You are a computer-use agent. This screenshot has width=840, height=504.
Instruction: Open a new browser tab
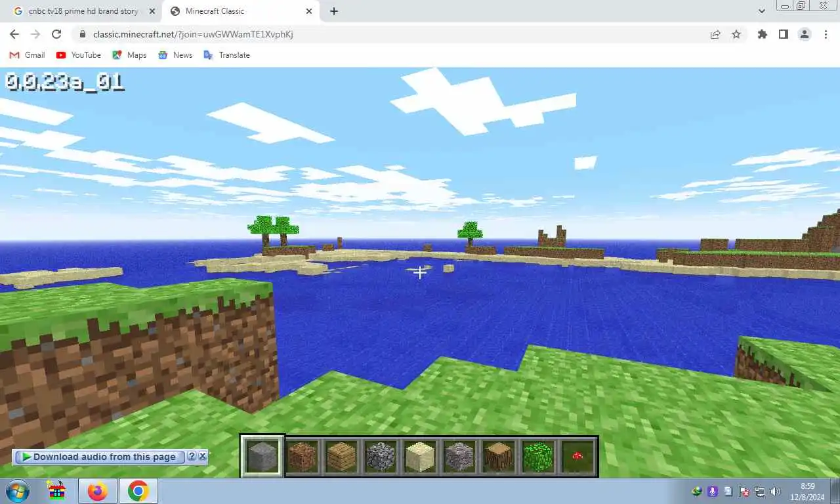(x=333, y=11)
